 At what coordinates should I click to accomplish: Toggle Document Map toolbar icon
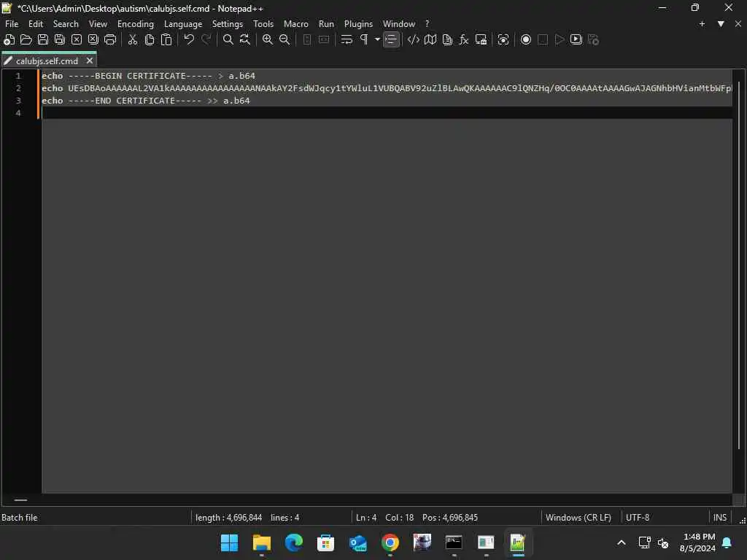click(430, 39)
